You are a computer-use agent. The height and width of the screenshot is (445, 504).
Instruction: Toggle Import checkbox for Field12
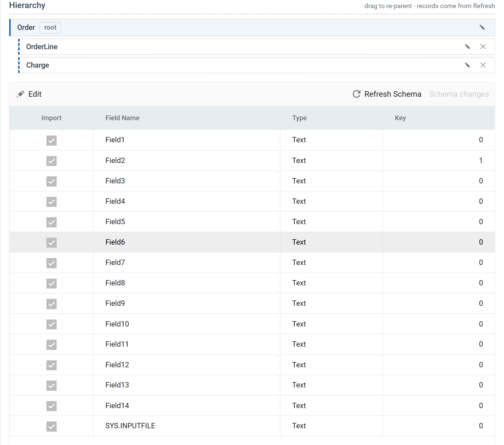(x=51, y=365)
